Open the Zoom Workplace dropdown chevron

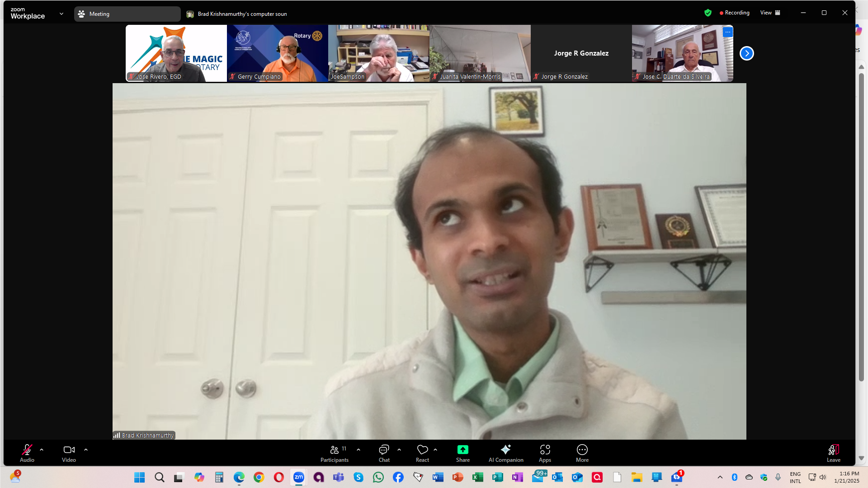tap(61, 14)
